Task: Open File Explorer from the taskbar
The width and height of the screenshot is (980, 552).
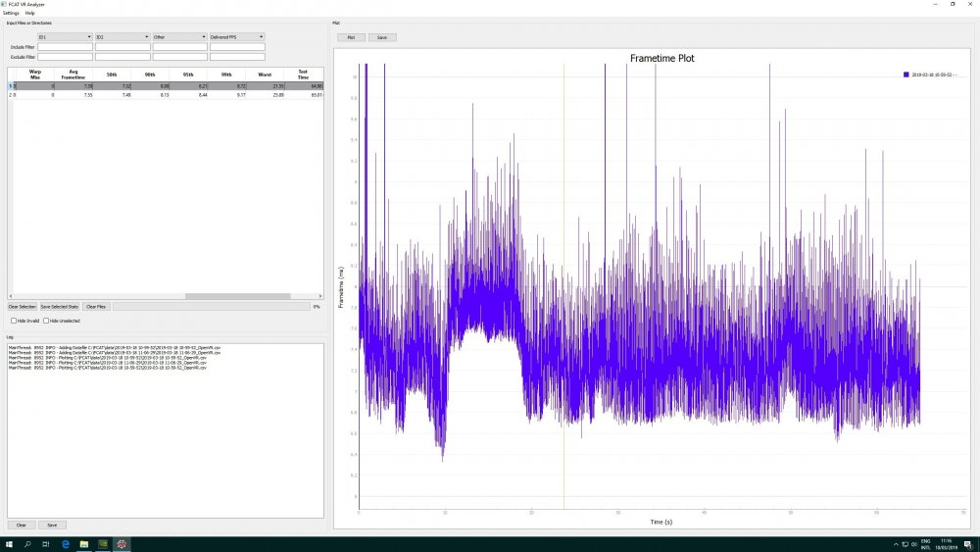Action: [x=84, y=543]
